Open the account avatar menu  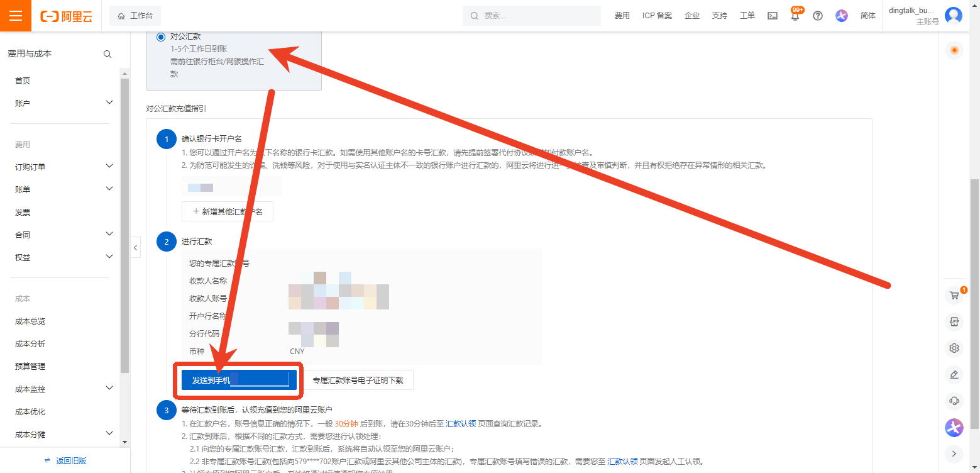tap(954, 16)
